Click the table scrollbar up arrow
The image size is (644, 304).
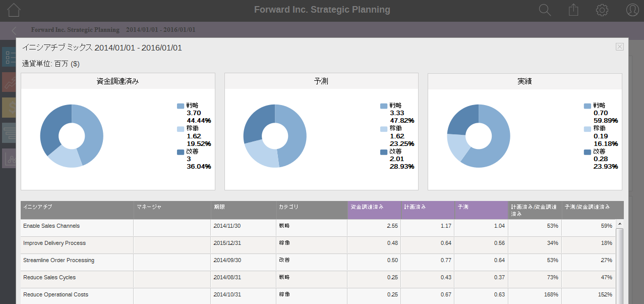pyautogui.click(x=620, y=223)
